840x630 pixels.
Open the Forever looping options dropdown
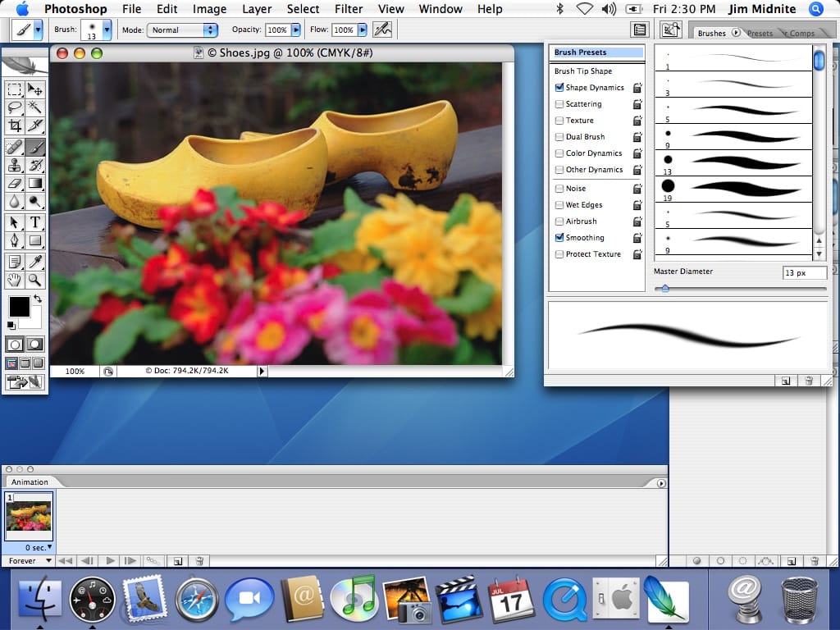click(28, 561)
